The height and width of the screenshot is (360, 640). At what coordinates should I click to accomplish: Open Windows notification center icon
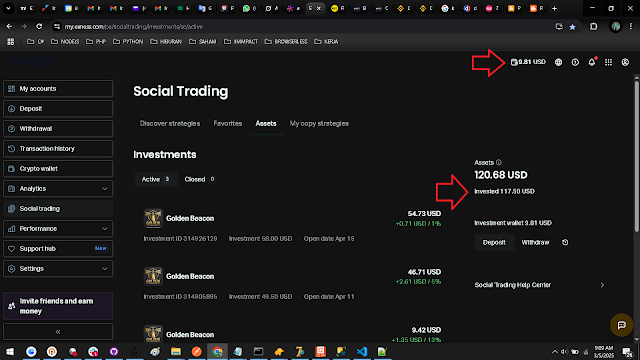[x=627, y=351]
